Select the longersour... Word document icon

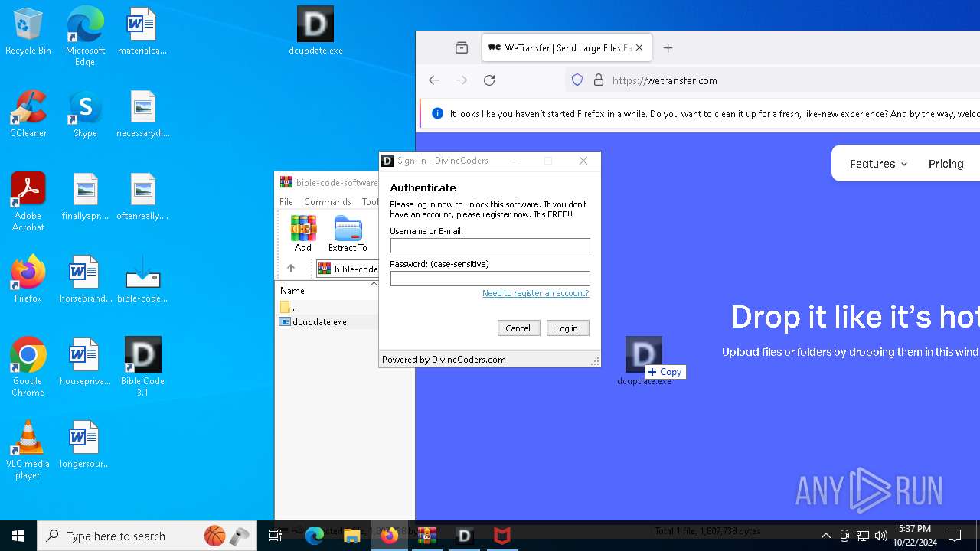(85, 445)
